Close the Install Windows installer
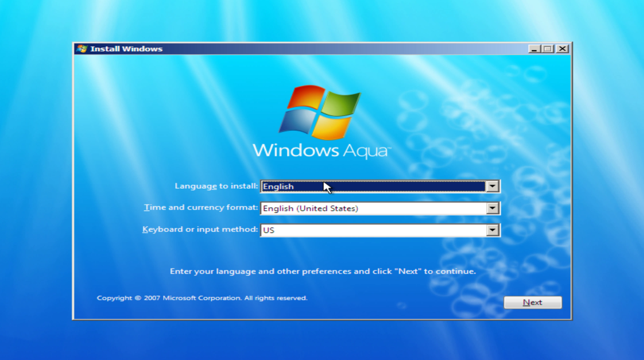Image resolution: width=644 pixels, height=360 pixels. click(562, 49)
